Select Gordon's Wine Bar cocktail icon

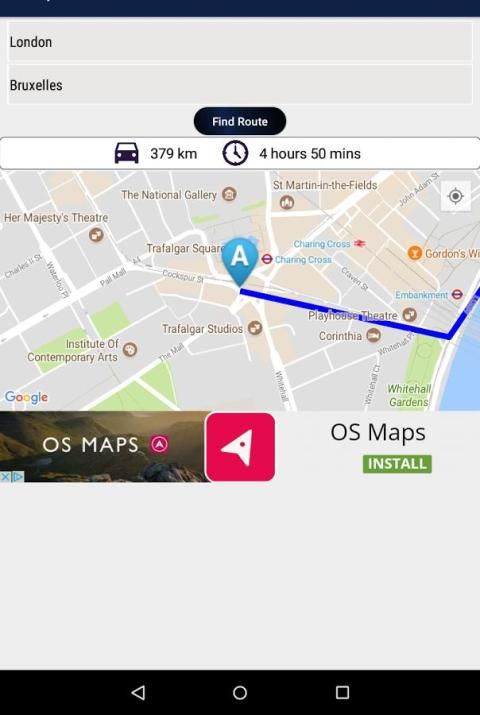point(414,253)
